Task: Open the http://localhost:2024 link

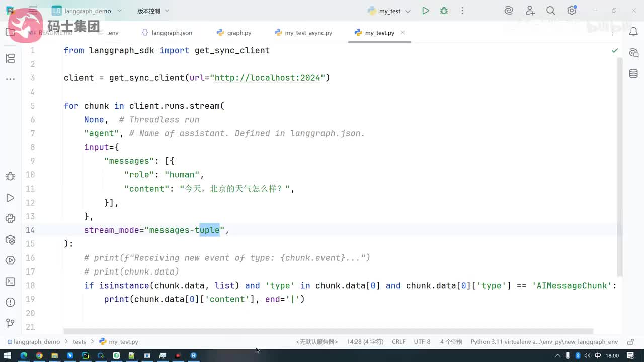Action: coord(267,78)
